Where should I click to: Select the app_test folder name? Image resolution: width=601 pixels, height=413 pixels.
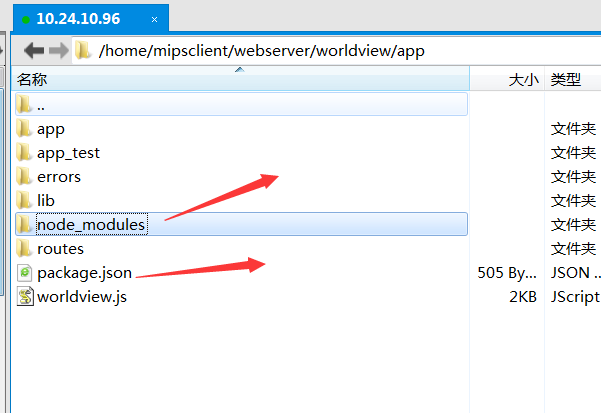click(x=68, y=153)
